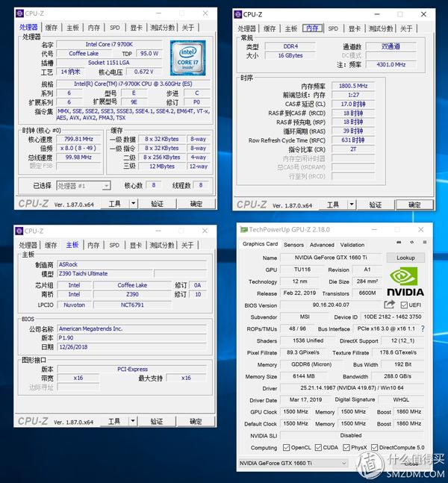Click the memory frequency value 1800.5 MHz
Image resolution: width=448 pixels, height=483 pixels.
pos(353,86)
